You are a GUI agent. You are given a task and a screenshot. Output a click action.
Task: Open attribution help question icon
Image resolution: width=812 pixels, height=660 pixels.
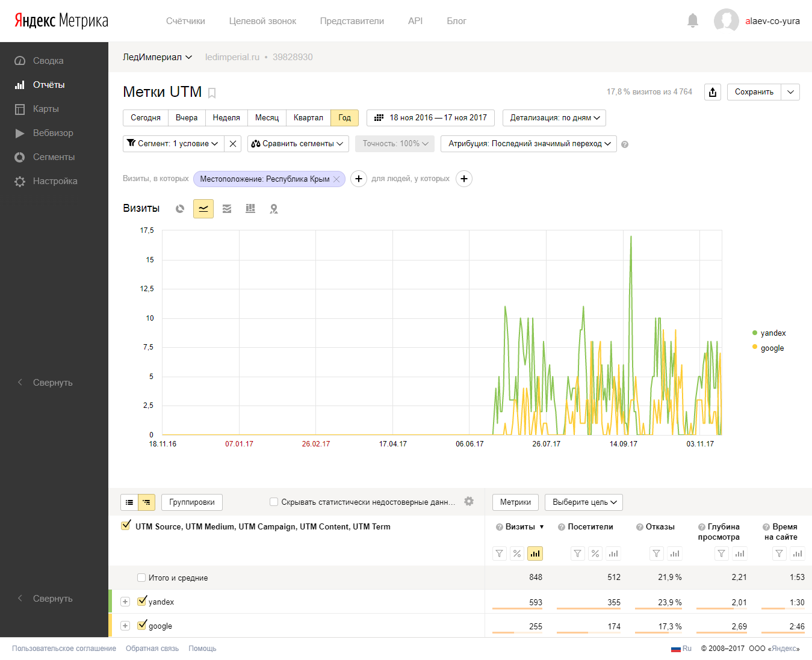pyautogui.click(x=625, y=144)
